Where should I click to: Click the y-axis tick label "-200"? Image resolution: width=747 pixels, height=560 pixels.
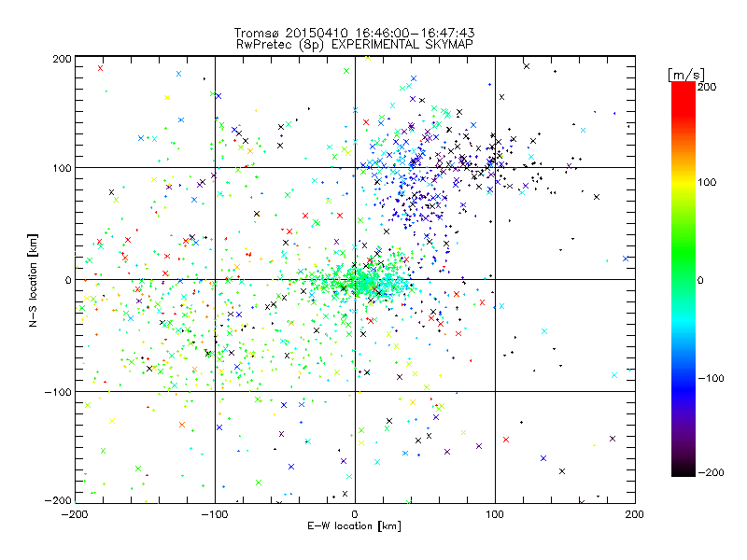(58, 500)
